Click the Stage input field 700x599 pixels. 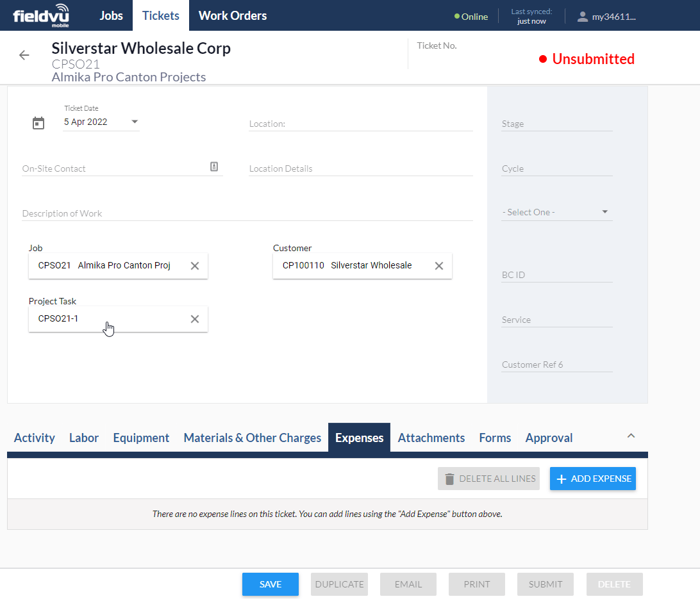(x=556, y=124)
